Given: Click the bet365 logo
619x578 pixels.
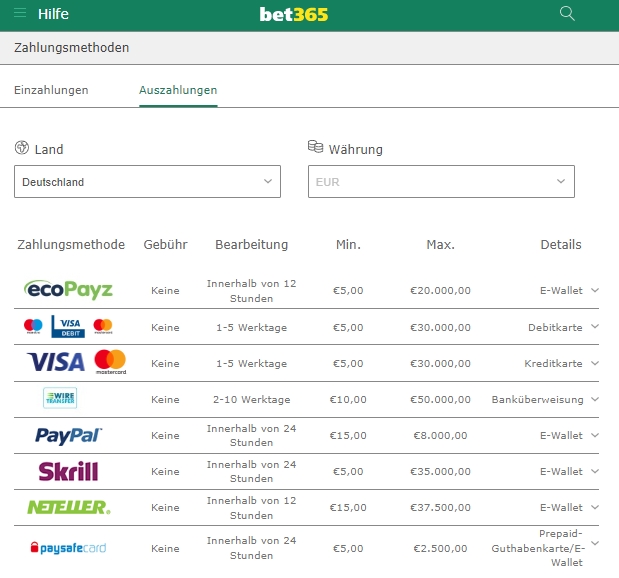Looking at the screenshot, I should pos(294,15).
